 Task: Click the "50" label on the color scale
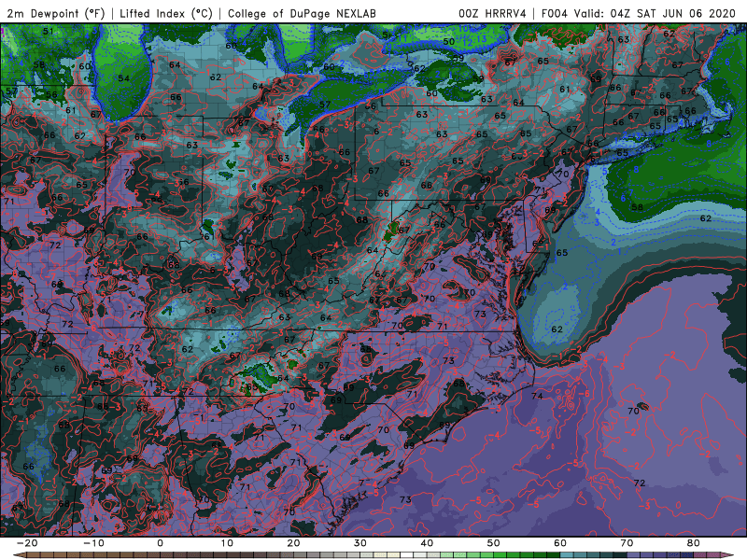click(494, 543)
